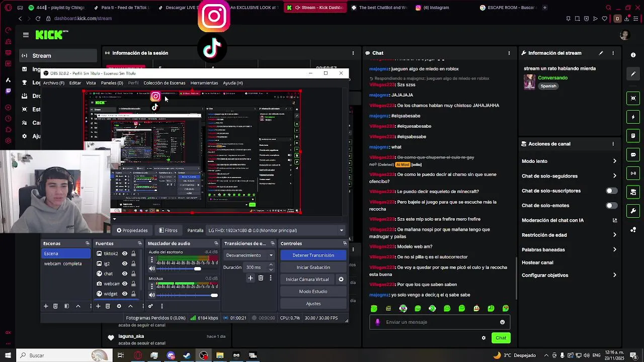Mute Audio del escritorio speaker icon

[x=151, y=268]
